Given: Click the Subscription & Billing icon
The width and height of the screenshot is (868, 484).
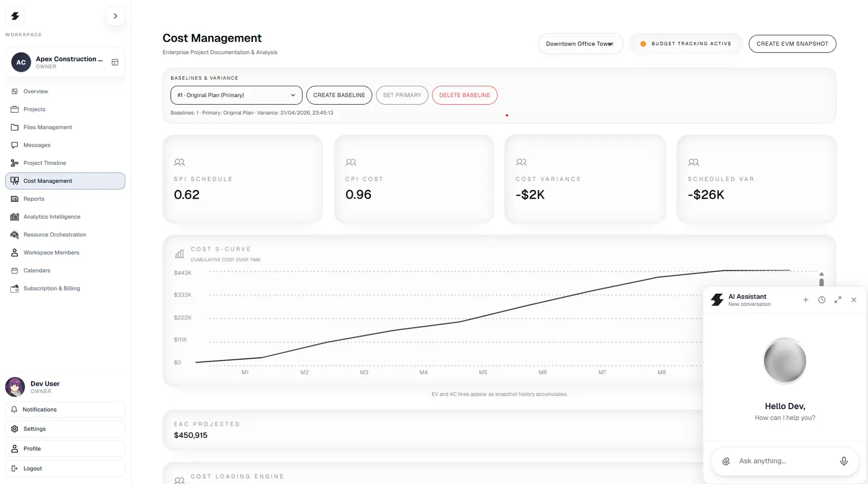Looking at the screenshot, I should [x=15, y=288].
